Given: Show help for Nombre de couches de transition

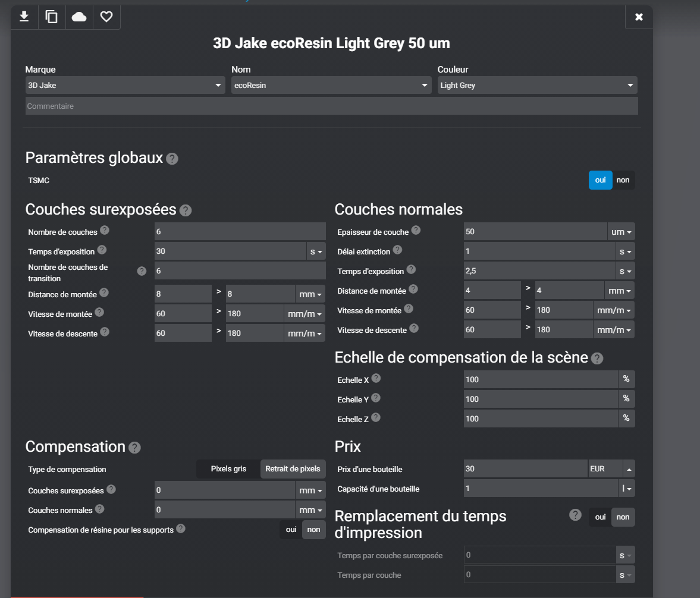Looking at the screenshot, I should pyautogui.click(x=142, y=271).
